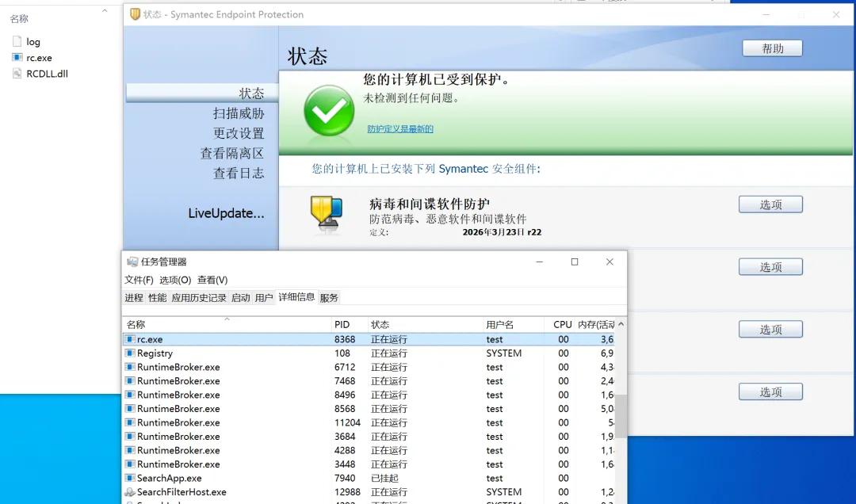Image resolution: width=856 pixels, height=504 pixels.
Task: Select the rc.exe file icon in Explorer
Action: [17, 57]
